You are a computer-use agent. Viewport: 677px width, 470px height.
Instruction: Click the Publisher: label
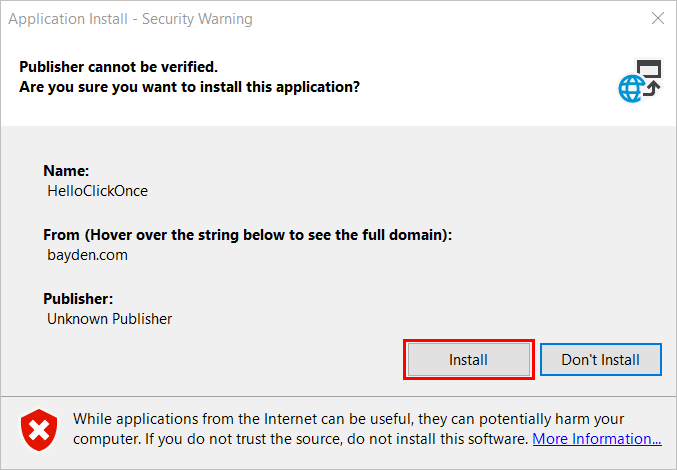click(78, 299)
